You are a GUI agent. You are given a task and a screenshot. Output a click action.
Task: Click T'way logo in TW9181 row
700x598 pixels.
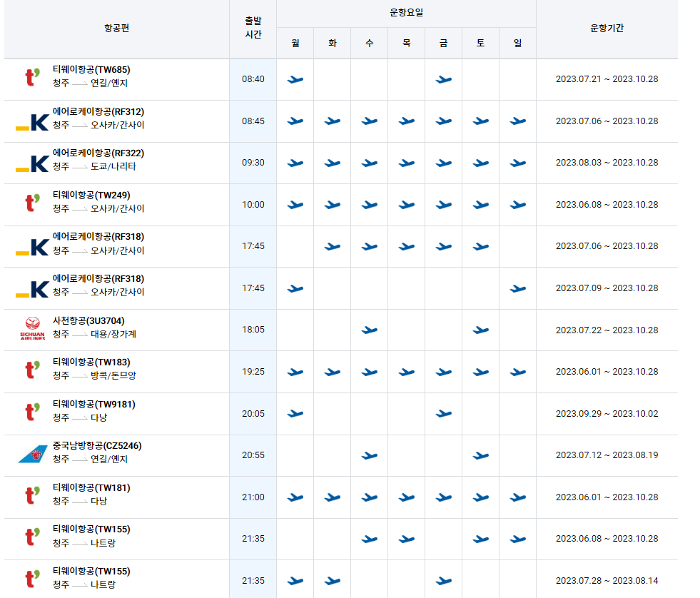click(33, 412)
